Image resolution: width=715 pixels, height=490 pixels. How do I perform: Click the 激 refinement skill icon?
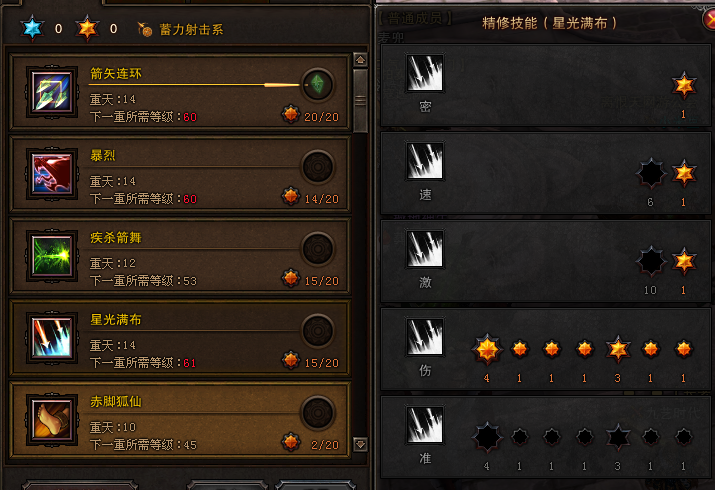click(425, 248)
